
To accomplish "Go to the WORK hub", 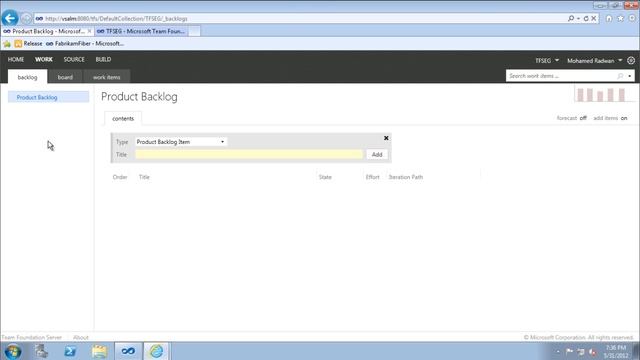I will click(44, 60).
